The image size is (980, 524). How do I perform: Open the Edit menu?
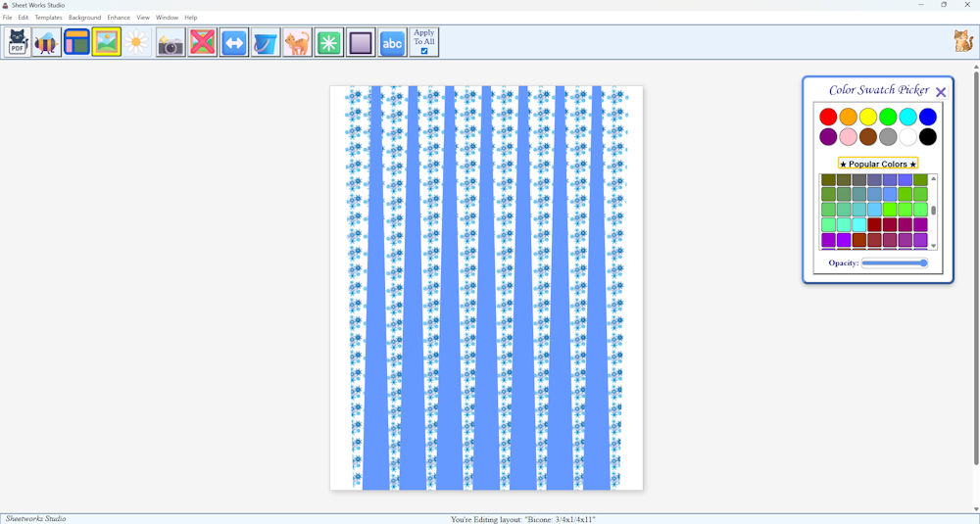click(x=24, y=18)
